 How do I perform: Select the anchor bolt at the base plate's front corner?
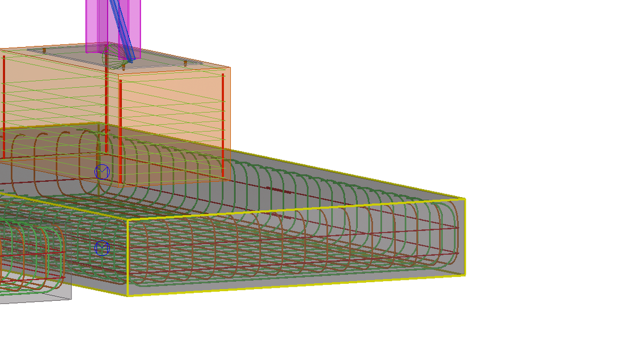(x=122, y=66)
